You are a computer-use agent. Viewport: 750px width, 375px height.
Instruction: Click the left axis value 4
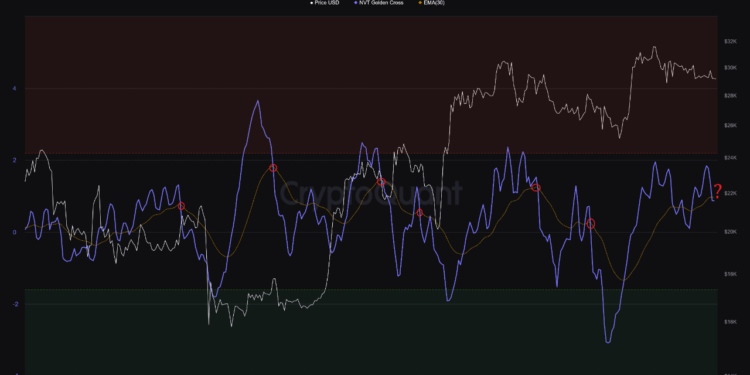[x=15, y=88]
